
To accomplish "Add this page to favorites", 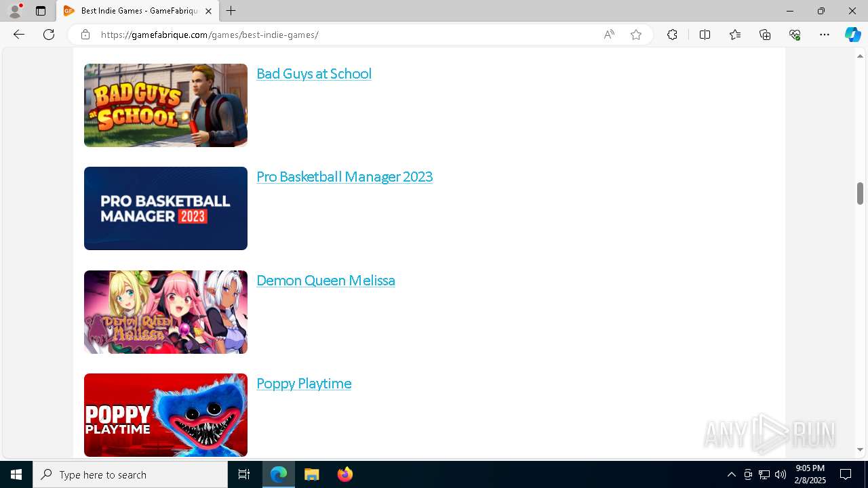I will pos(636,35).
